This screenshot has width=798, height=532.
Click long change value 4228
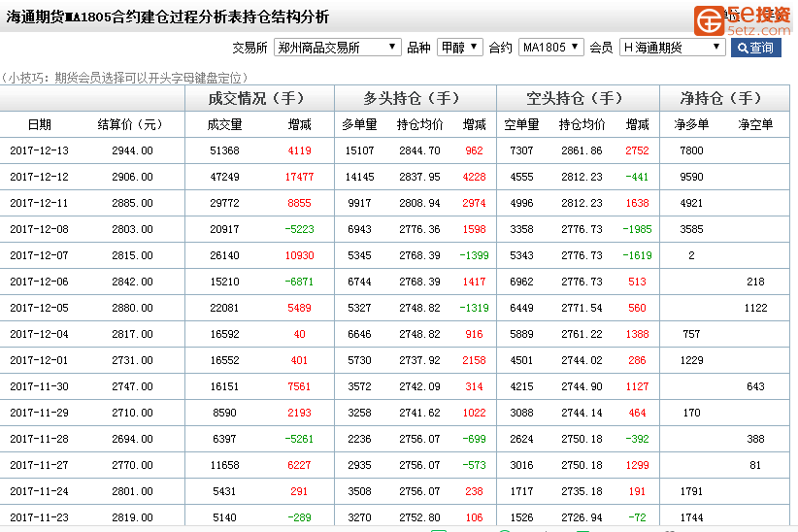474,177
